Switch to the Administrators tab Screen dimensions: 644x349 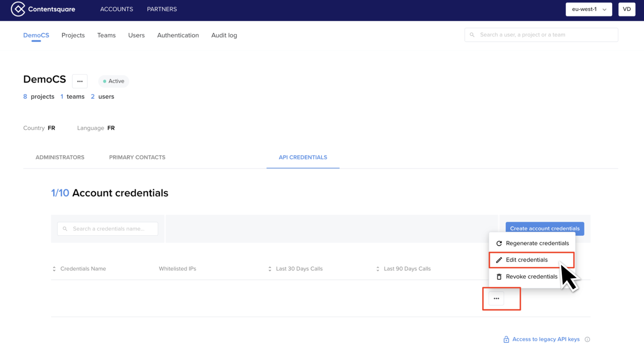click(x=60, y=157)
